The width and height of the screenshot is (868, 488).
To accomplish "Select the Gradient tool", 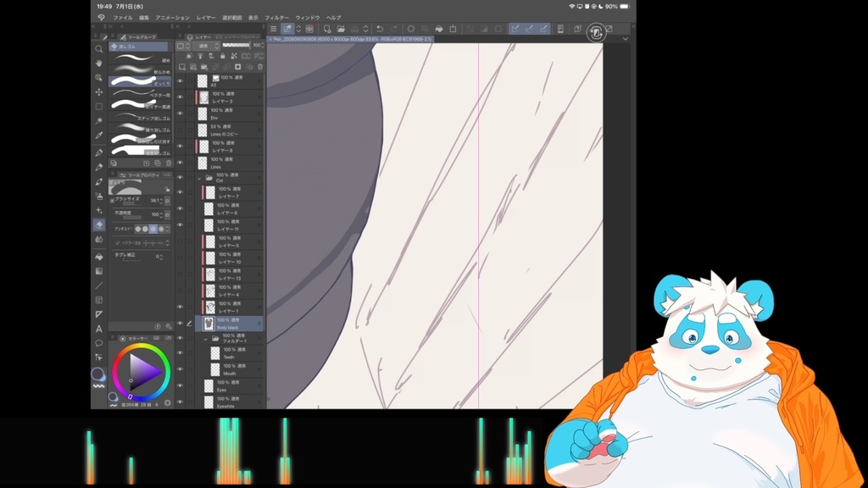I will click(99, 271).
